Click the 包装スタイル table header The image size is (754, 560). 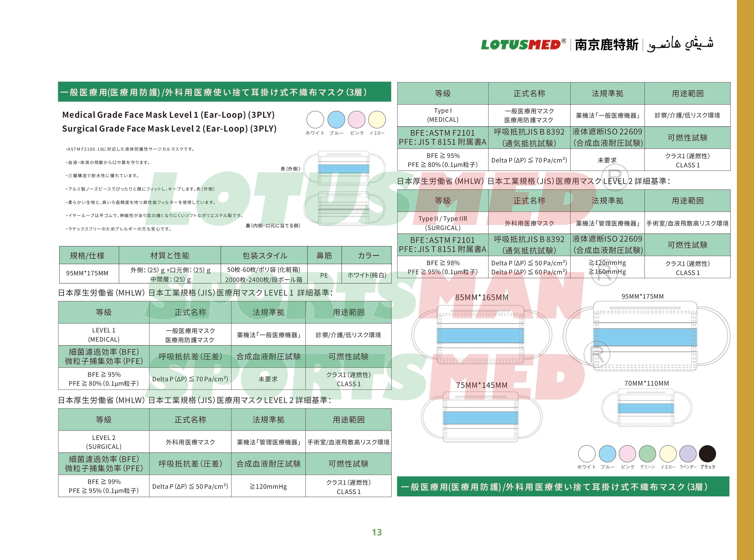[264, 256]
